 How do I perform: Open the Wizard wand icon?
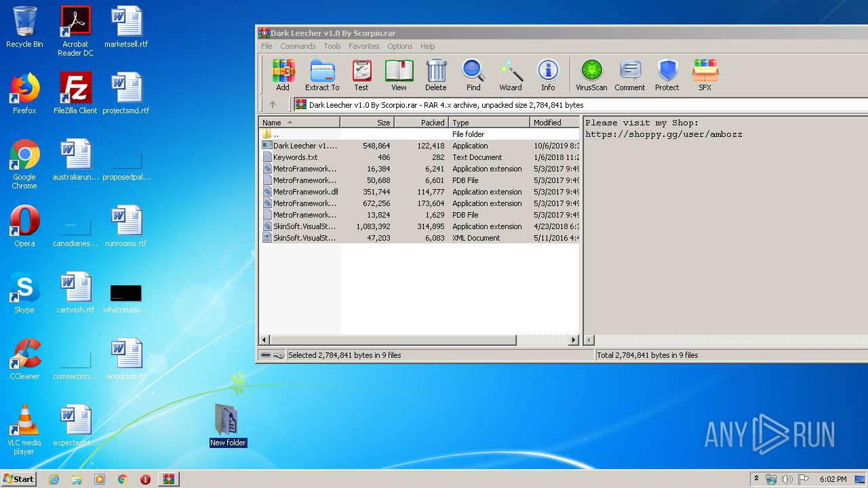coord(511,75)
